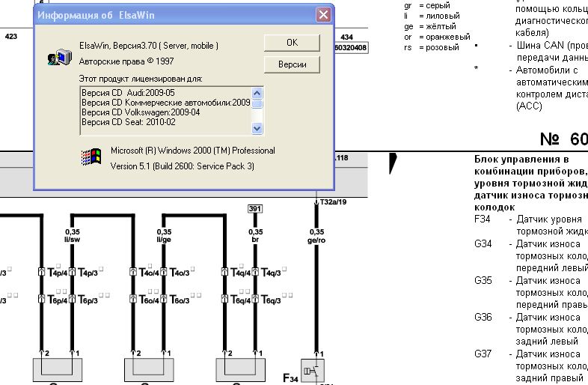588x385 pixels.
Task: Click the license list scrollbar thumb
Action: (257, 103)
